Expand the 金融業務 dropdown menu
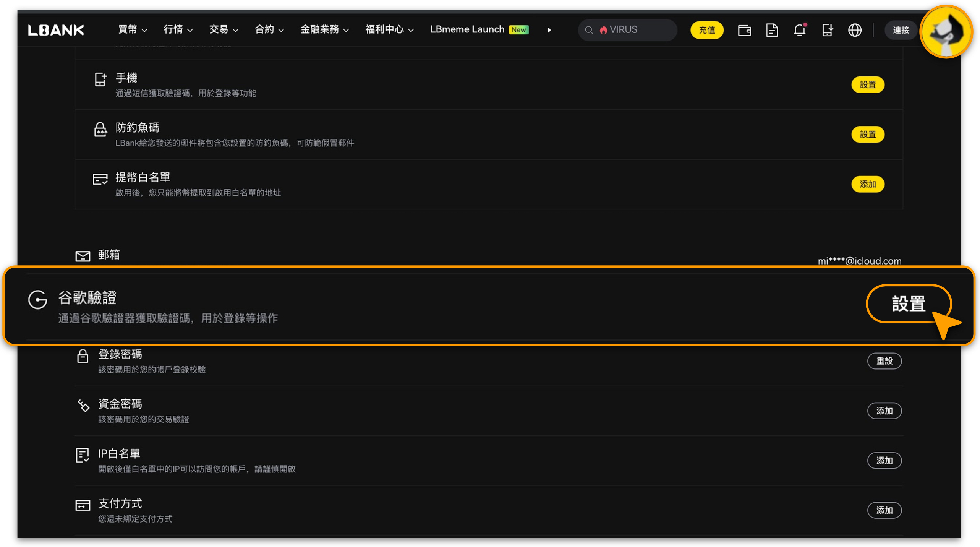 [324, 29]
